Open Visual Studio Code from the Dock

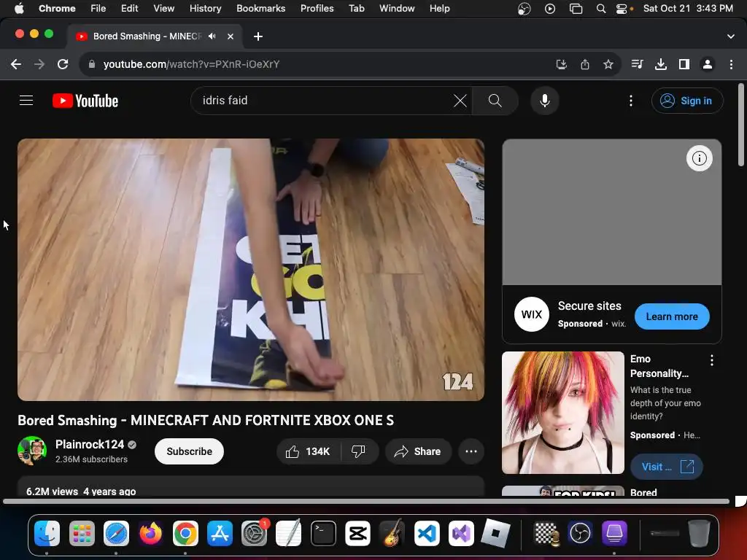tap(426, 533)
